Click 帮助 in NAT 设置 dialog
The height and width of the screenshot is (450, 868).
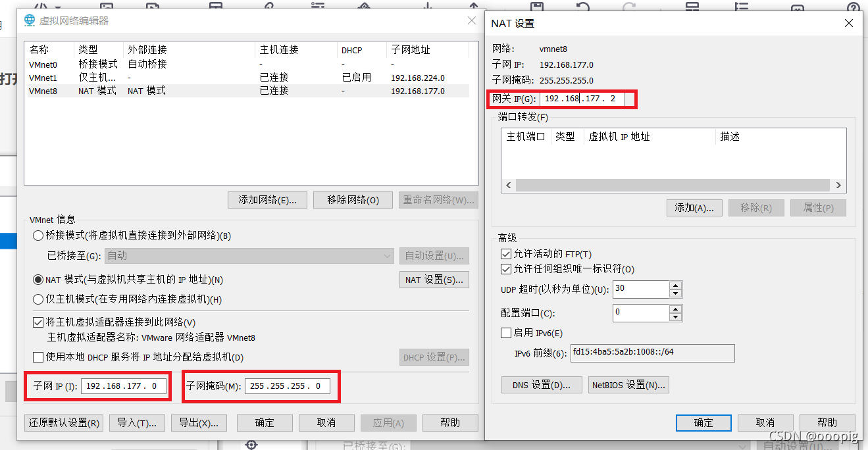coord(827,422)
